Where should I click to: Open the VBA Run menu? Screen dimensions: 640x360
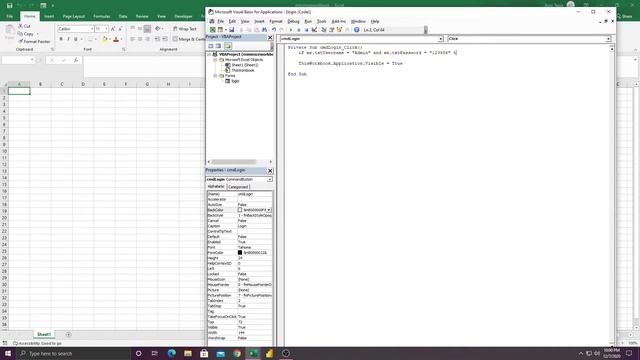(308, 21)
